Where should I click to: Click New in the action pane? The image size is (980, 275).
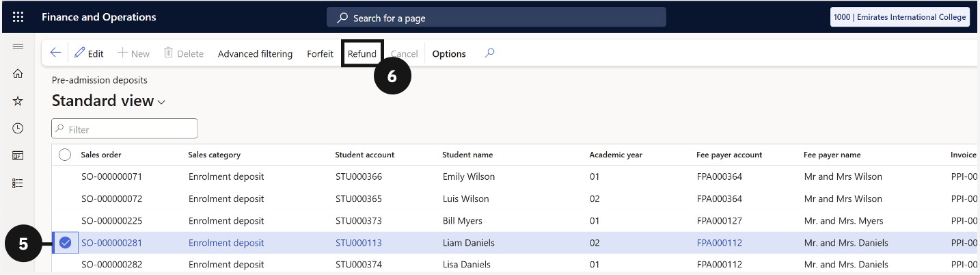click(x=133, y=54)
